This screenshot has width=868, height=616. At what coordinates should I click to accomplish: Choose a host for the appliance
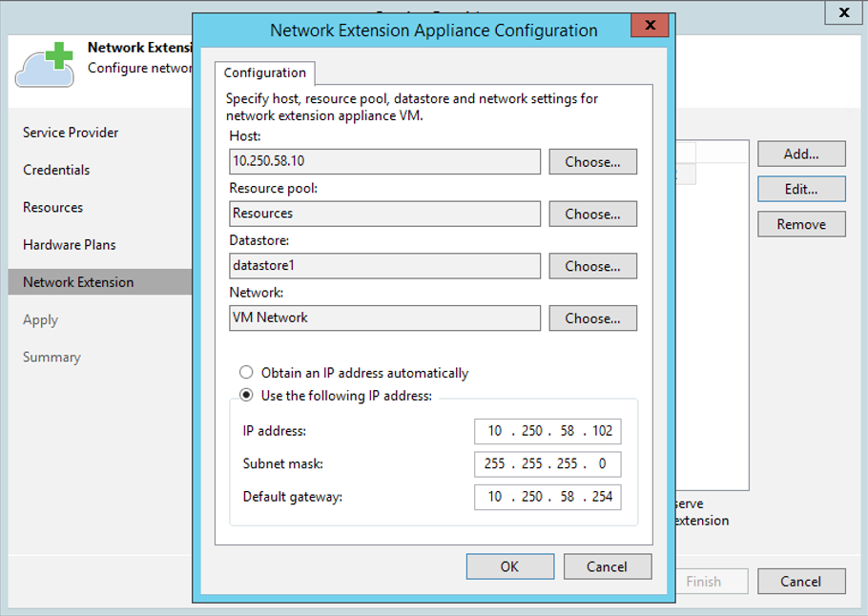point(593,161)
